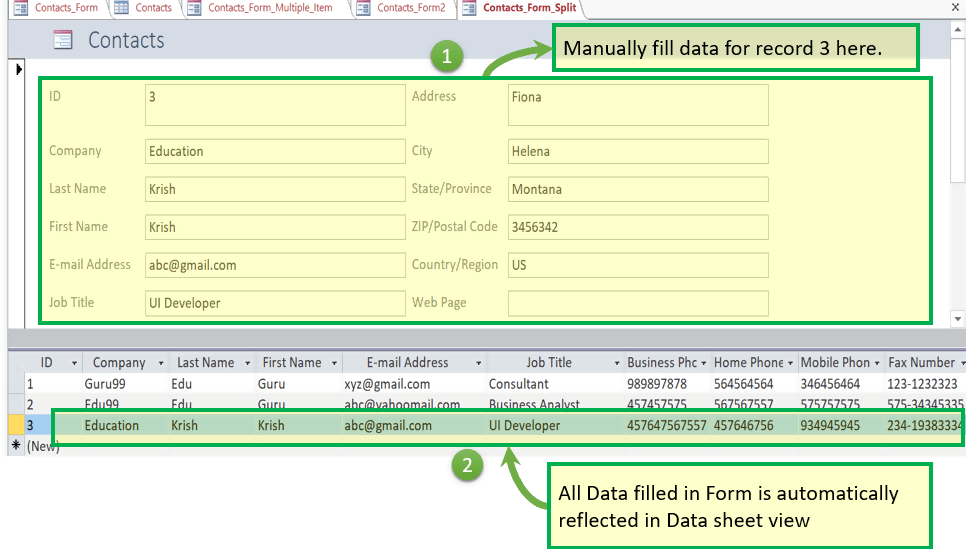The image size is (966, 549).
Task: Click the Job Title field with UI Developer
Action: pos(274,303)
